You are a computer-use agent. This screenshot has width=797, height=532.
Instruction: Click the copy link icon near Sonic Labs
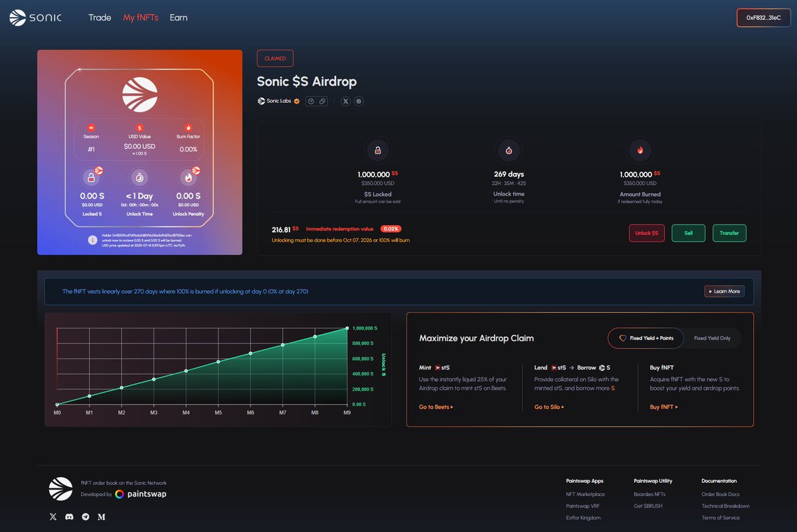click(322, 102)
